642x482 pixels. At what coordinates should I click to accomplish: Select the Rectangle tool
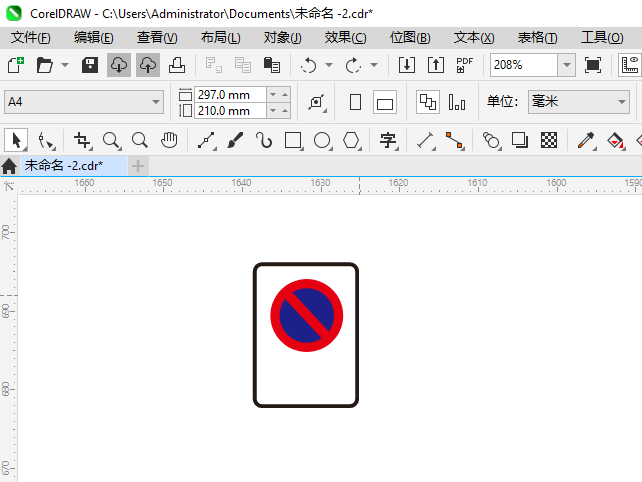click(x=293, y=140)
